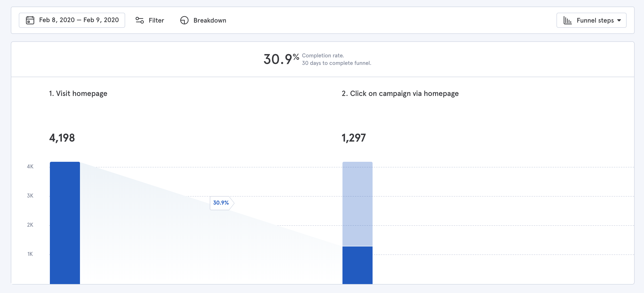Expand the Funnel steps dropdown arrow

619,20
